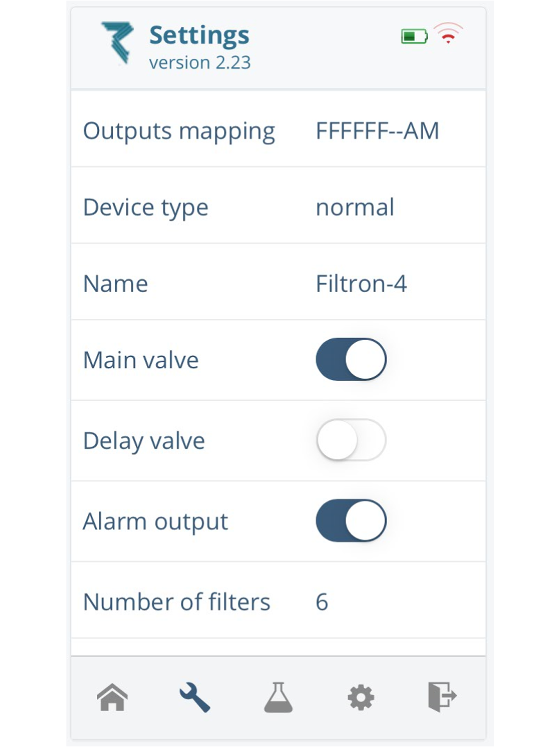Open the Device type selector showing normal
Image resolution: width=560 pixels, height=747 pixels.
(355, 207)
